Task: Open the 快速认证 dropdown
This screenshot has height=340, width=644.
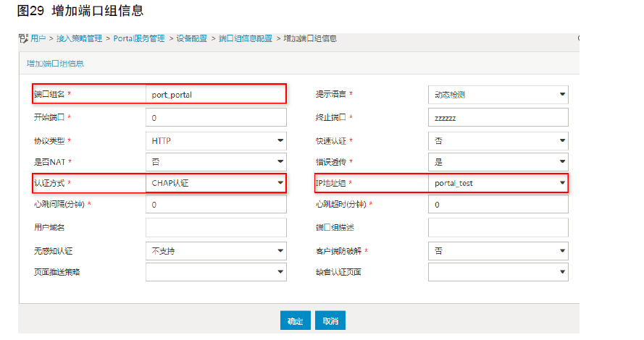Action: [498, 141]
